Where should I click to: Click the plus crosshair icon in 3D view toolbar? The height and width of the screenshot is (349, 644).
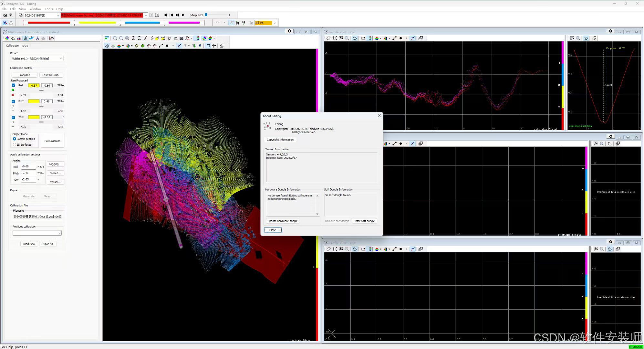214,46
